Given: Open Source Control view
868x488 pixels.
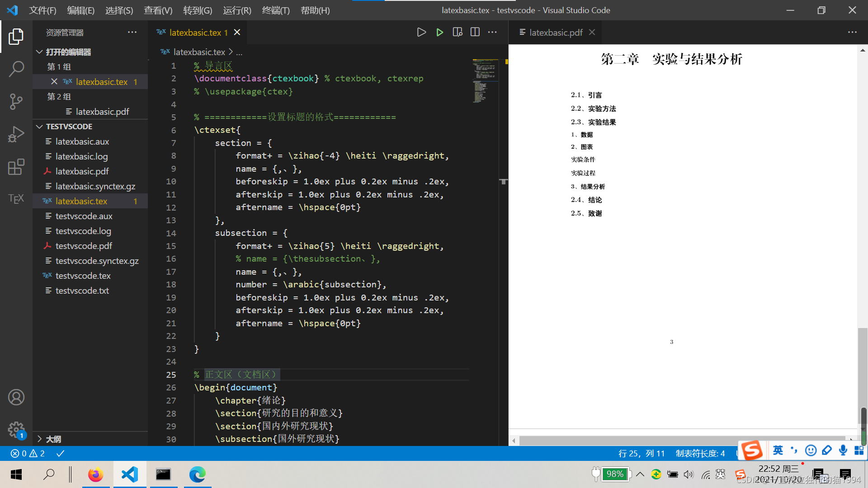Looking at the screenshot, I should 16,102.
